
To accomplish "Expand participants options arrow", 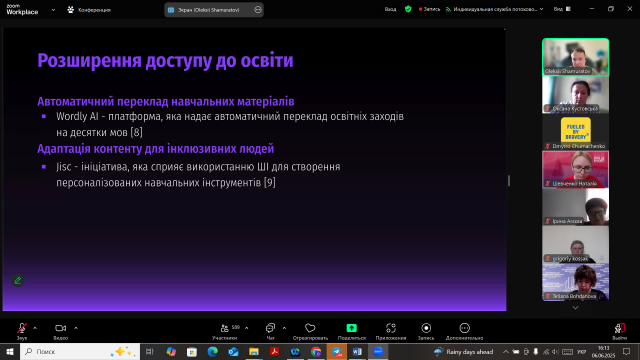I will pos(247,328).
